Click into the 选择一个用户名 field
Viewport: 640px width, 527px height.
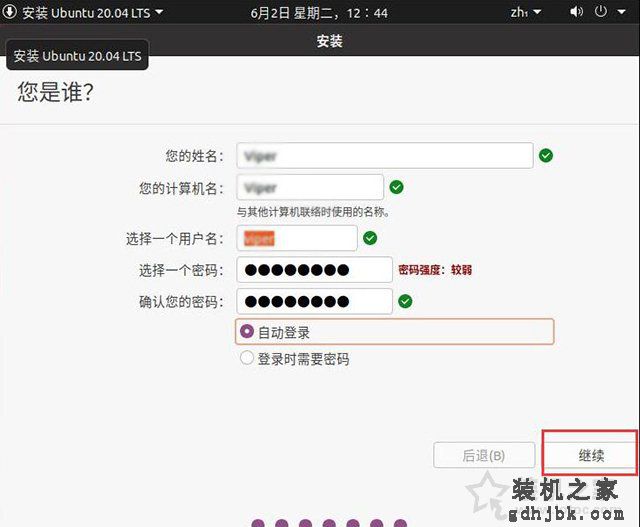tap(297, 238)
